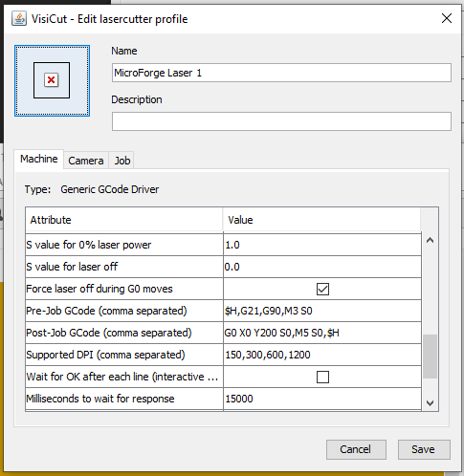Select 'Wait for OK after each line' label
464x476 pixels.
point(122,377)
